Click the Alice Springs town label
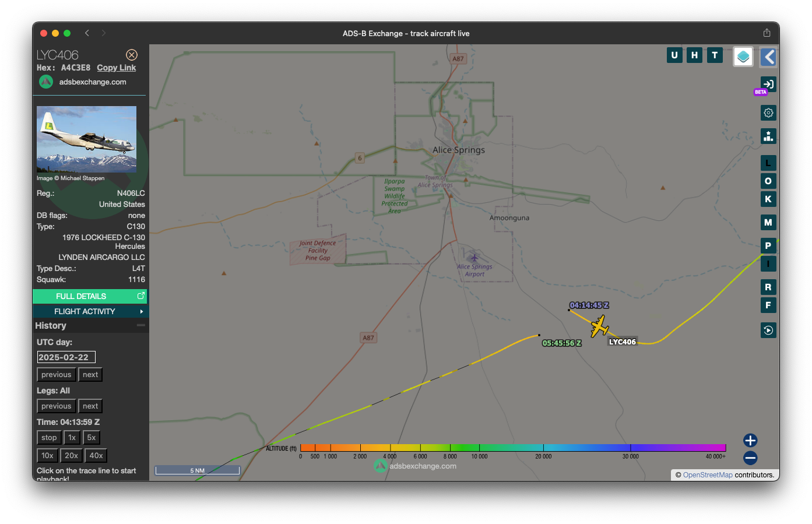812x524 pixels. pos(459,150)
